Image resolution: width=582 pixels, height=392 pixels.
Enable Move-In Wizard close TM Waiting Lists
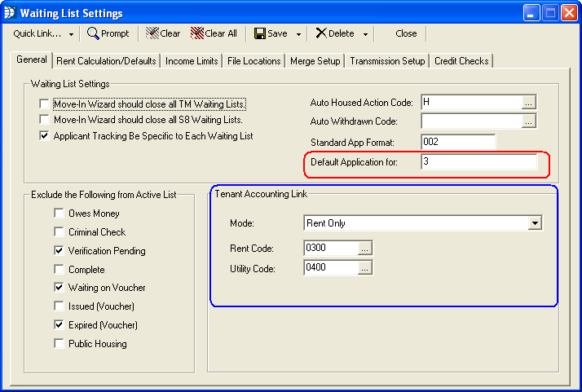tap(44, 104)
